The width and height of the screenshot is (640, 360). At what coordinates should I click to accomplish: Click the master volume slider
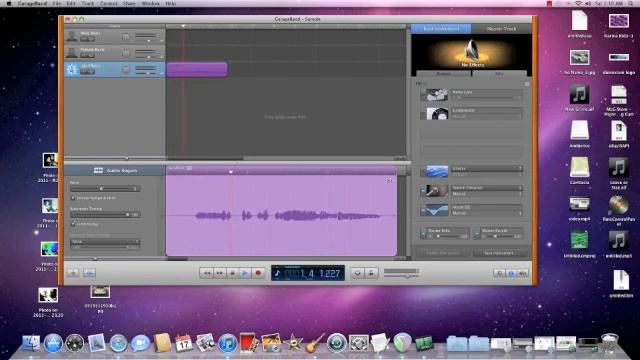point(401,276)
